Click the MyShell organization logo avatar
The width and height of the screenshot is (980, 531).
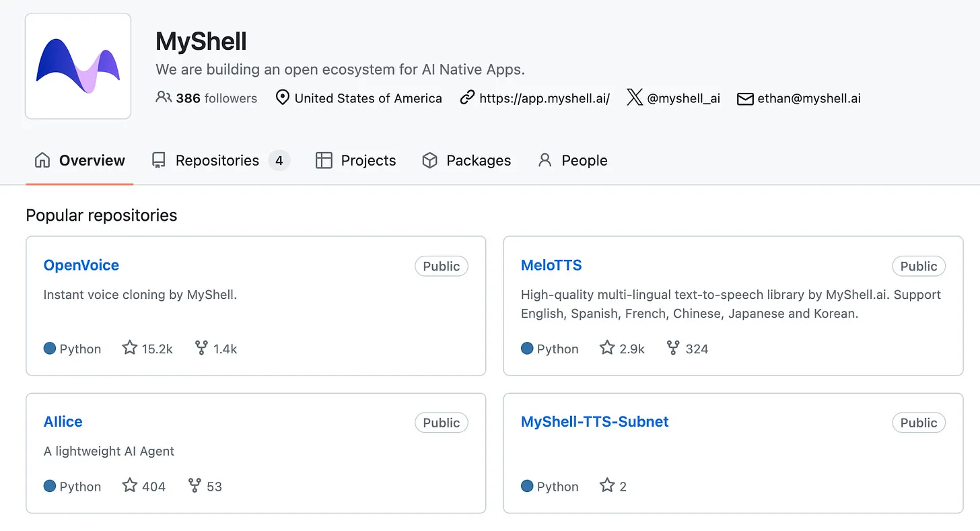[78, 66]
